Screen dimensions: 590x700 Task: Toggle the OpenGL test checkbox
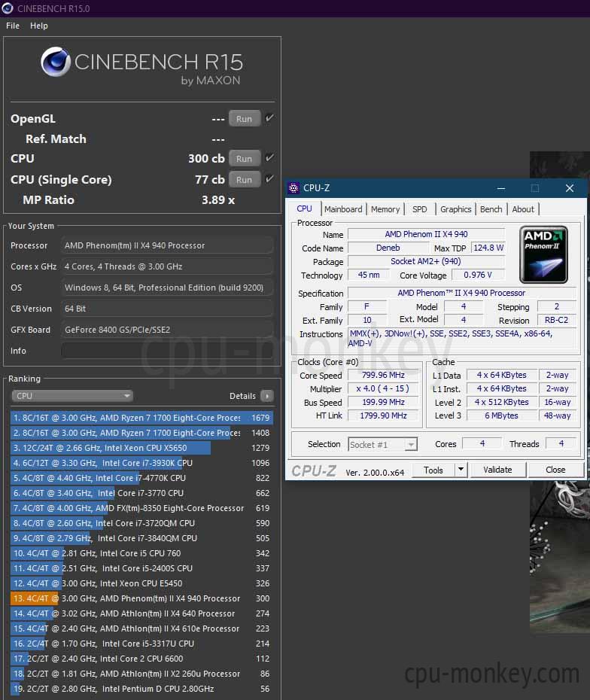click(x=269, y=118)
